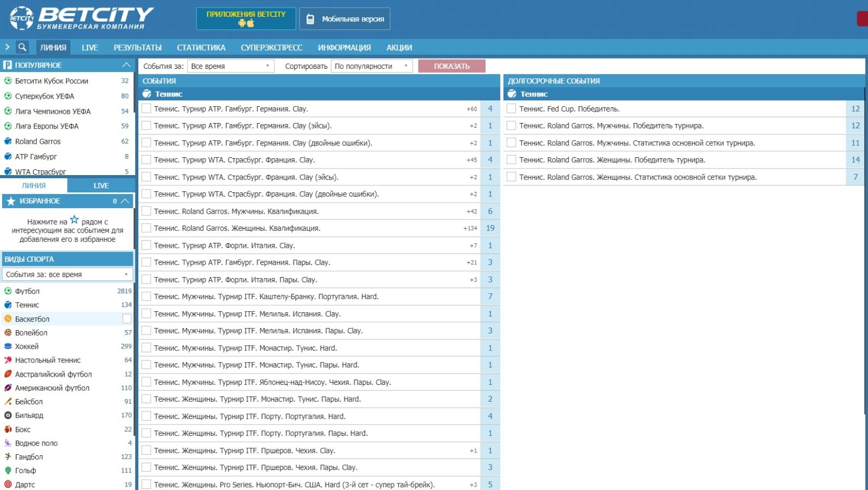
Task: Click Android and Apple icons in apps banner
Action: pyautogui.click(x=246, y=23)
